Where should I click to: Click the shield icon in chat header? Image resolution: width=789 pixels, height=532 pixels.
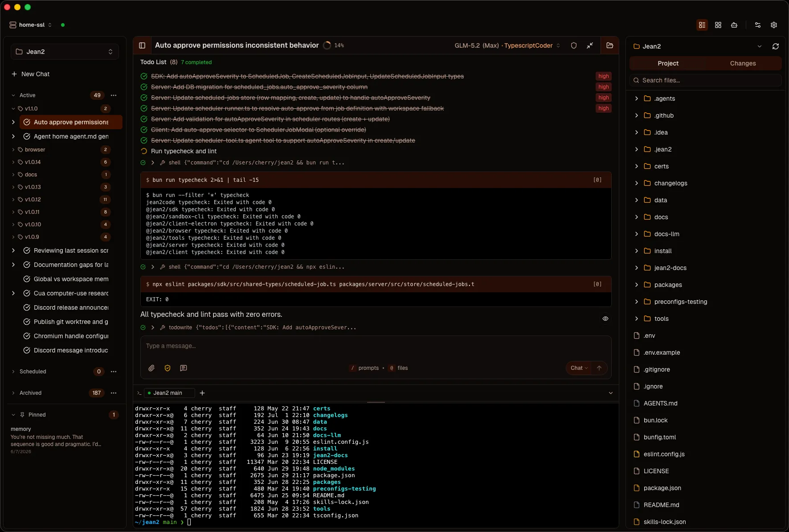(x=574, y=45)
